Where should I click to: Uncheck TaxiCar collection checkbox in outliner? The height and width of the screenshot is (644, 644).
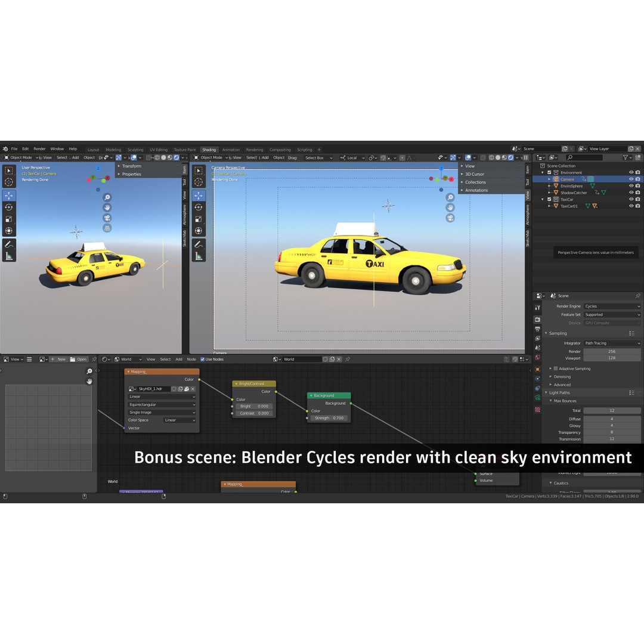tap(549, 199)
